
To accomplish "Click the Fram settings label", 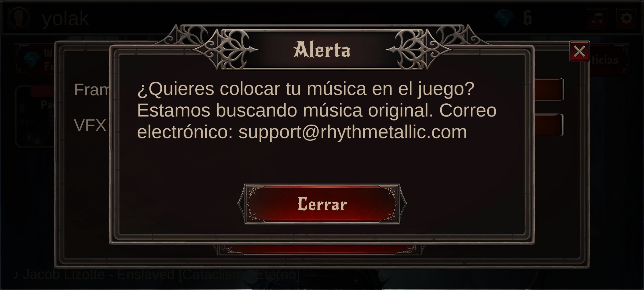I will coord(92,90).
